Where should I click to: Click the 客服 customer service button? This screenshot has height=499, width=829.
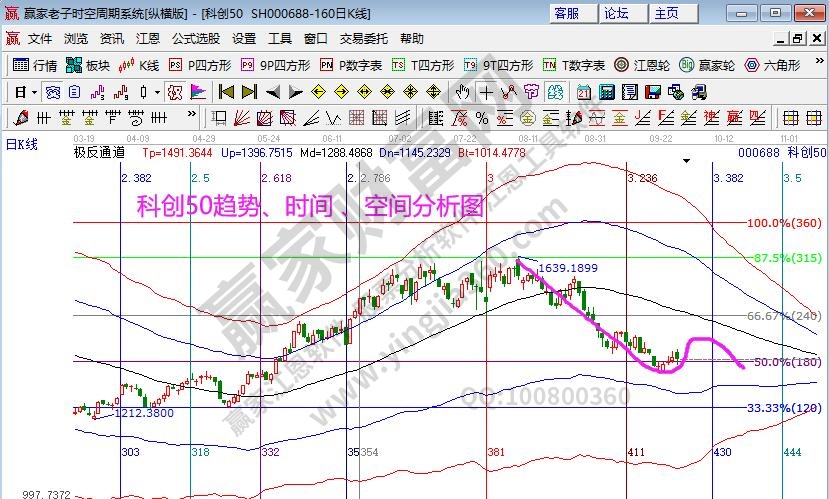(566, 13)
